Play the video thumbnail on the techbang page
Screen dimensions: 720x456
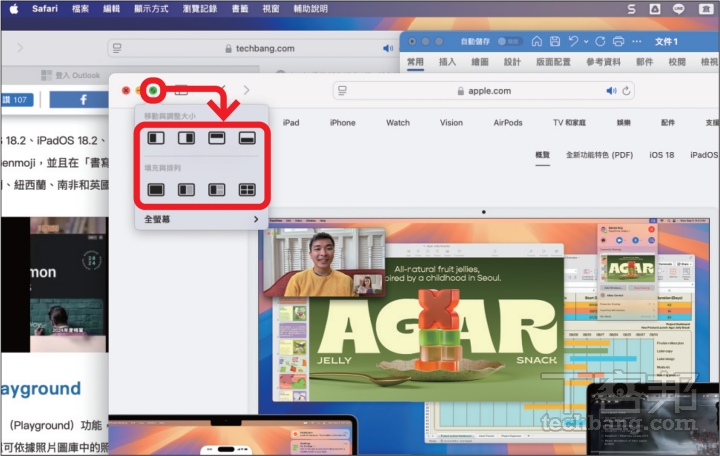tap(55, 285)
